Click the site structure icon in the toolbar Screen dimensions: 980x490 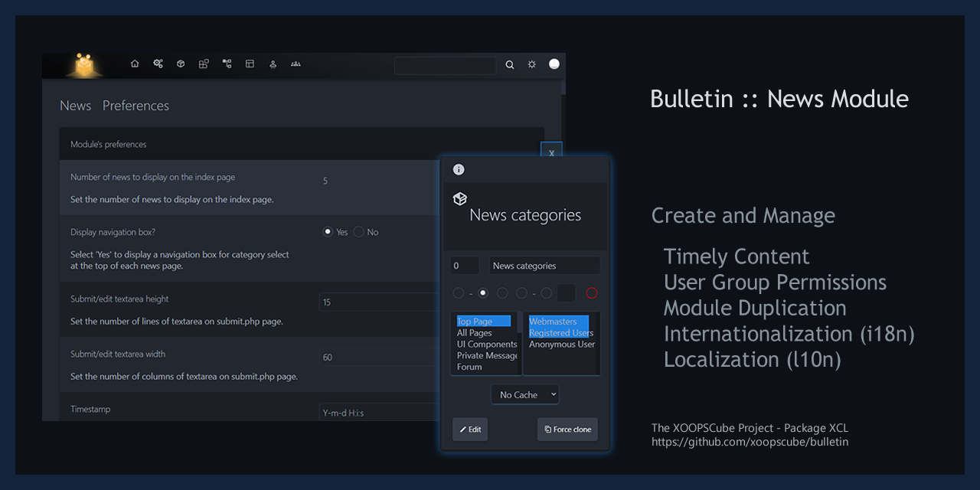227,64
